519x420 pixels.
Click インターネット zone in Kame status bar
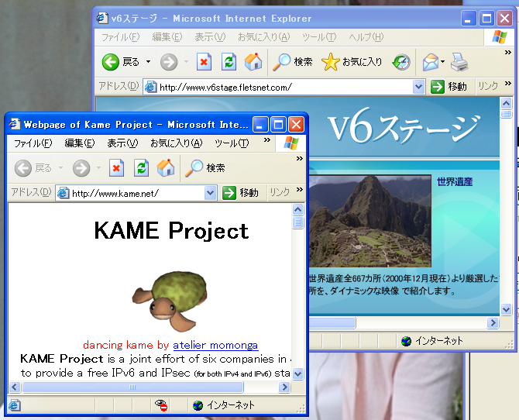pos(224,405)
